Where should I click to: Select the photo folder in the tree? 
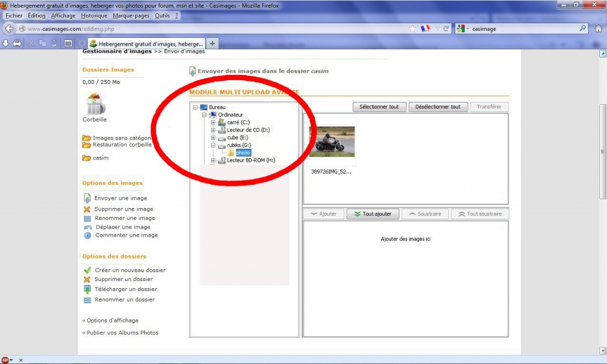click(x=243, y=153)
